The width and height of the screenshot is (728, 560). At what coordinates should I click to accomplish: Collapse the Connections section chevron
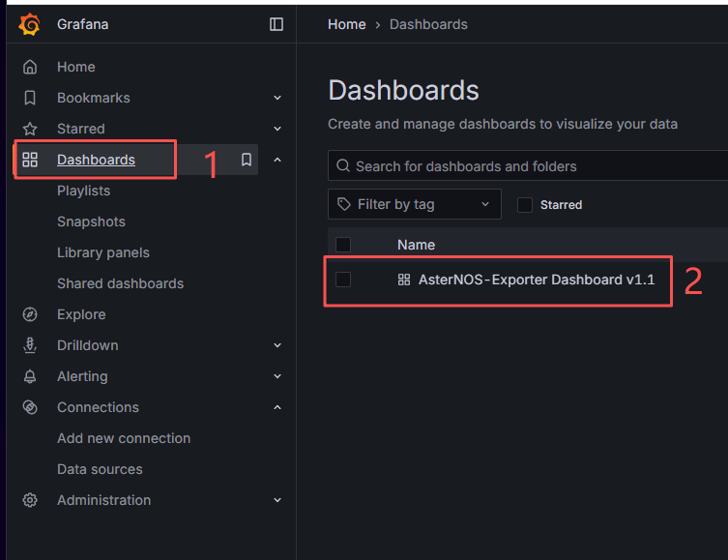277,407
